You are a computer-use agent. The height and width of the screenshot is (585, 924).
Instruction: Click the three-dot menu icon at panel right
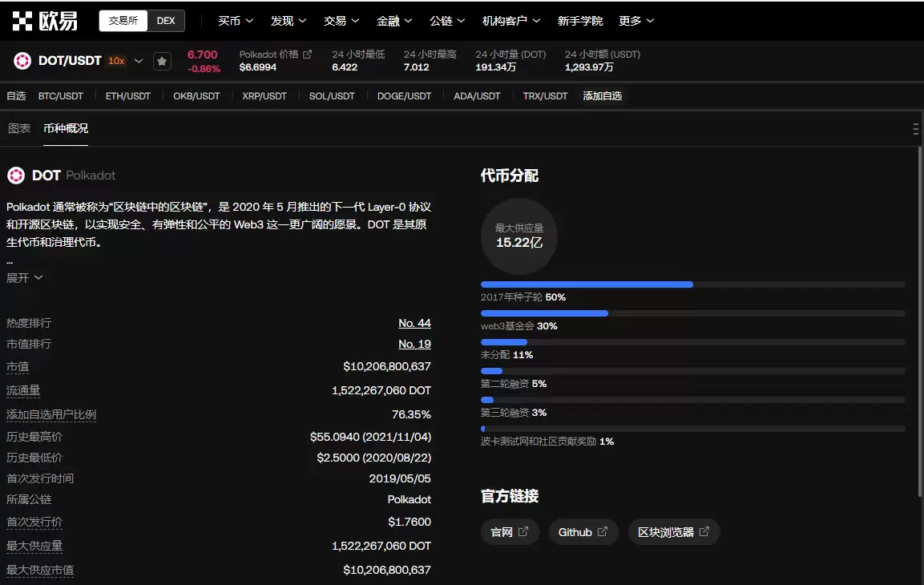pyautogui.click(x=915, y=129)
